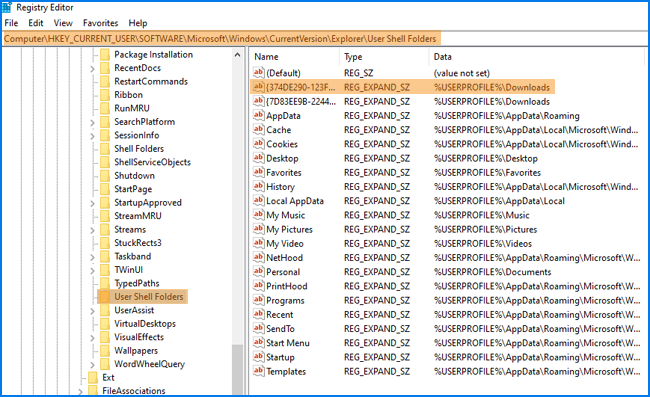
Task: Click the PrintHood value string icon
Action: pyautogui.click(x=258, y=286)
